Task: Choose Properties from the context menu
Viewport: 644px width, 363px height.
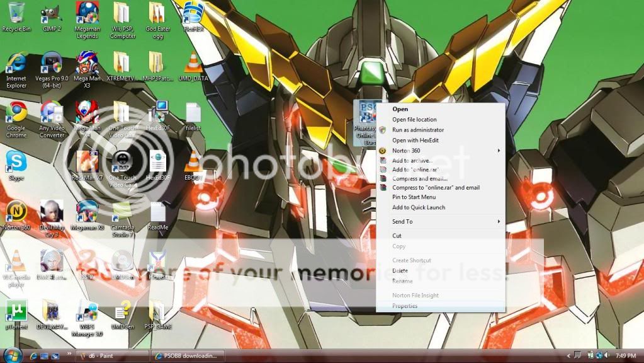Action: coord(405,306)
